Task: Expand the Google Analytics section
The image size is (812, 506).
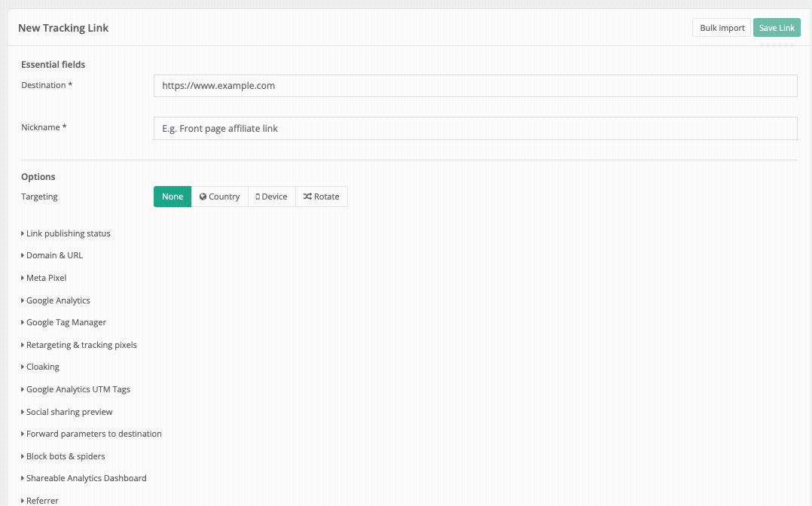Action: tap(58, 300)
